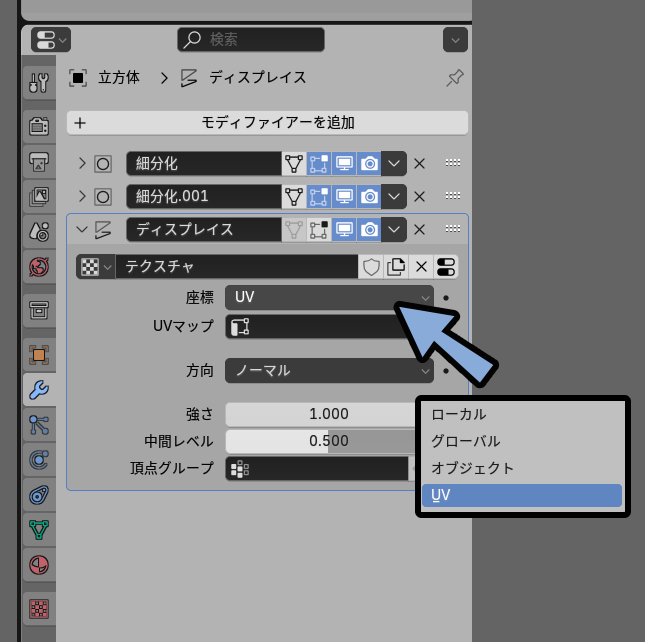645x642 pixels.
Task: Toggle render display for 細分化
Action: (x=369, y=163)
